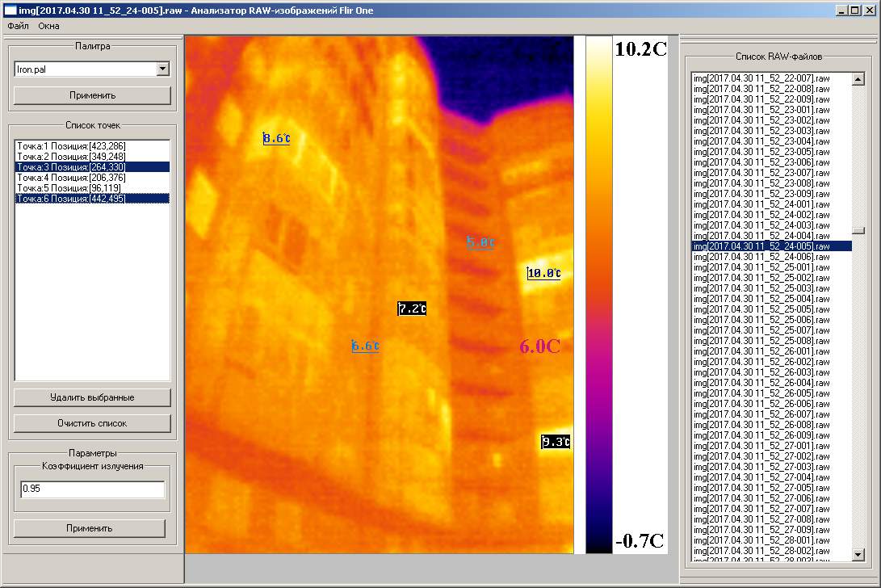Click the emissivity coefficient field showing 0.95
This screenshot has width=881, height=588.
93,489
